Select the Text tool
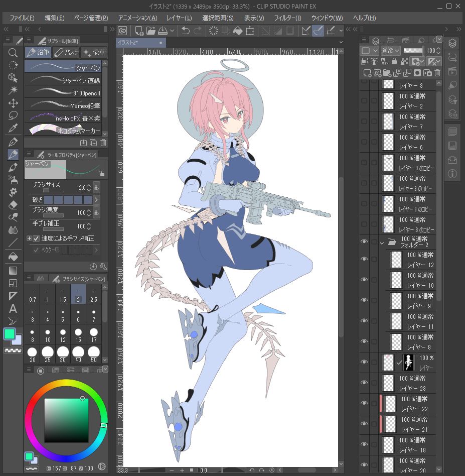465x476 pixels. tap(13, 308)
